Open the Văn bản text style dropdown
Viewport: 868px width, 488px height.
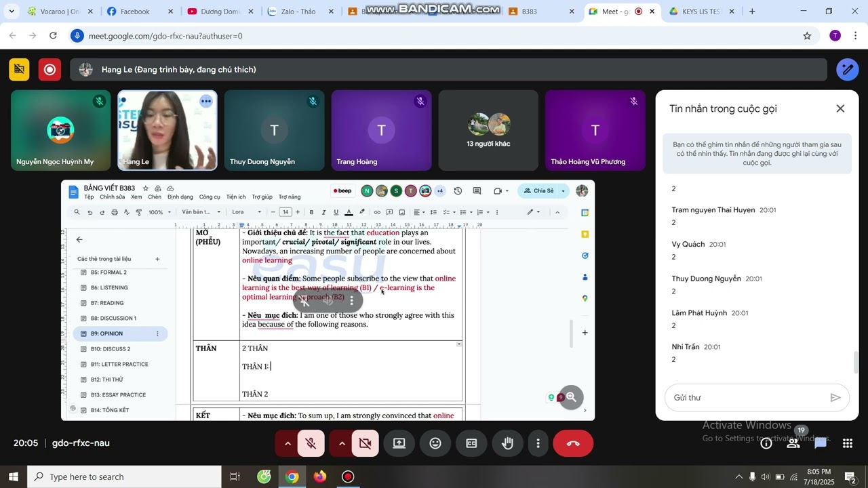click(x=201, y=212)
